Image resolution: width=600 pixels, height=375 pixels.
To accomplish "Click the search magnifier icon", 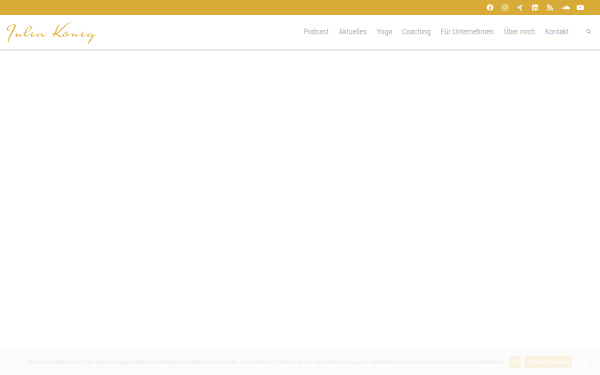I will click(589, 32).
